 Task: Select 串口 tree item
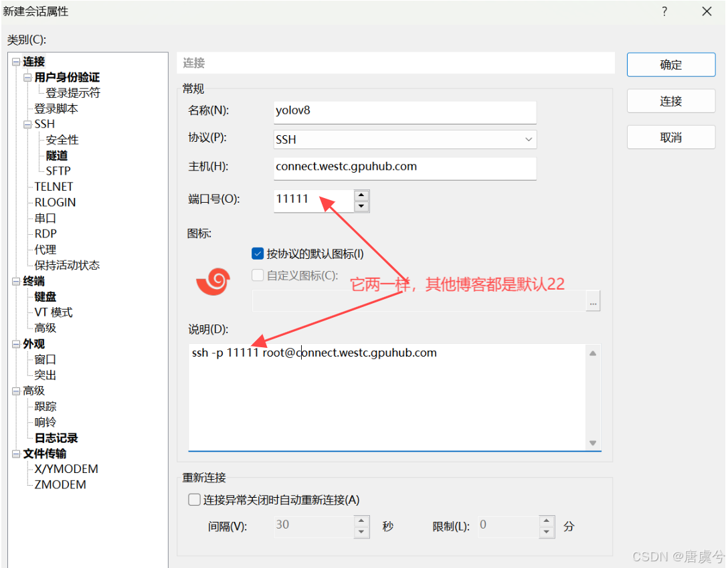[x=45, y=218]
